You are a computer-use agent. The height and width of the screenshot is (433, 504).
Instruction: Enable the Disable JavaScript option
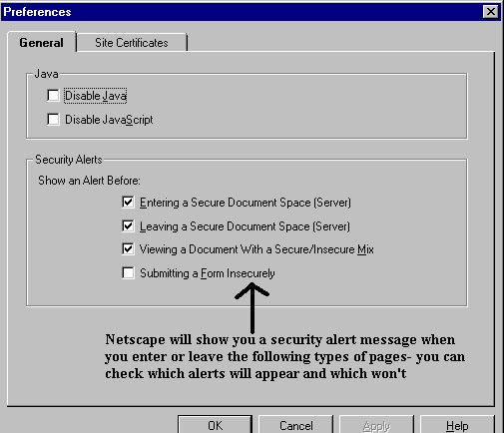53,119
